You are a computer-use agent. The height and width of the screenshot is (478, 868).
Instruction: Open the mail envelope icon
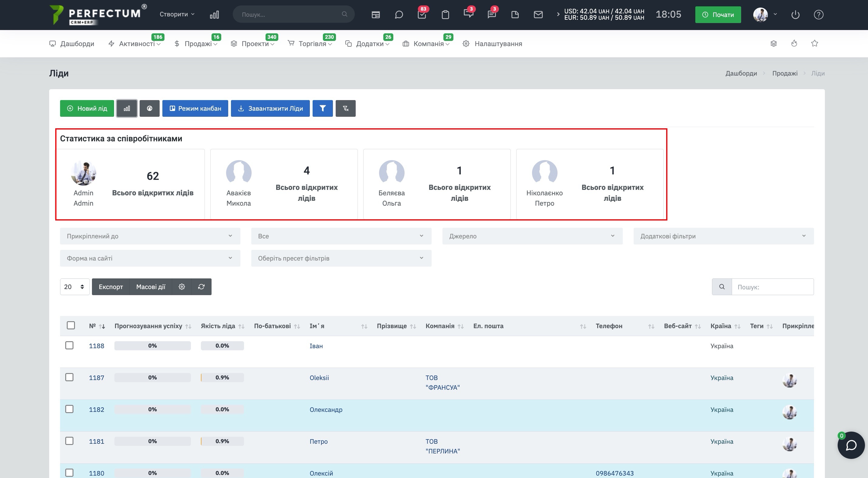pos(538,15)
